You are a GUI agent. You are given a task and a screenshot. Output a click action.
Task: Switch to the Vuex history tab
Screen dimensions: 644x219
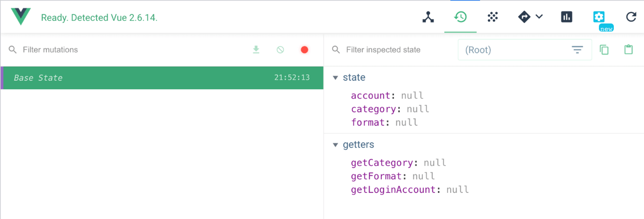pyautogui.click(x=460, y=18)
